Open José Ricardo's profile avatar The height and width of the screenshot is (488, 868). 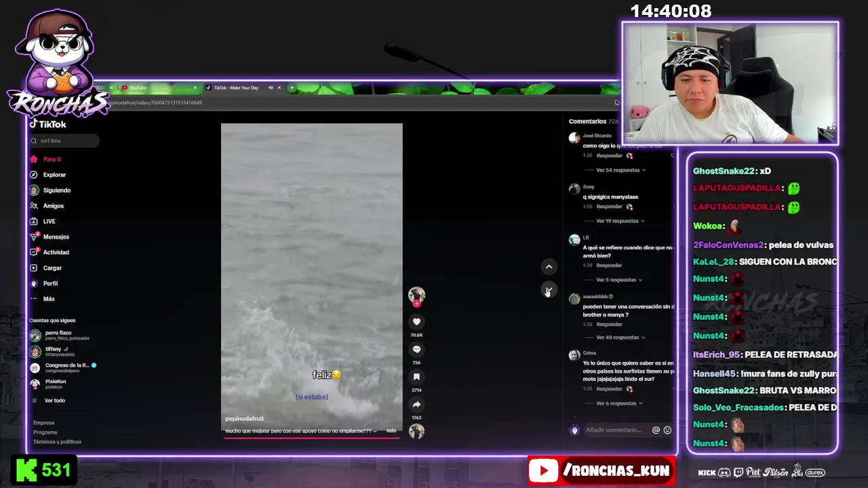tap(574, 138)
